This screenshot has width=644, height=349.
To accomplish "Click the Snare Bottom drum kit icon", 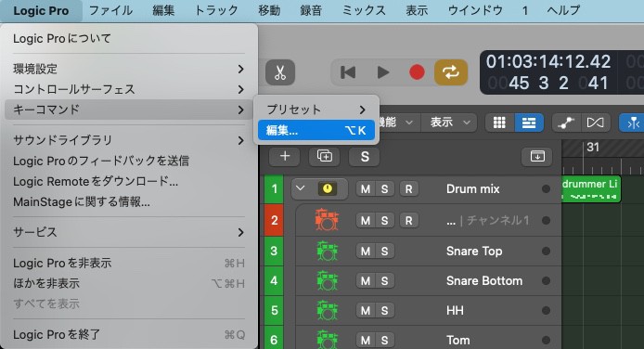I will pyautogui.click(x=327, y=280).
